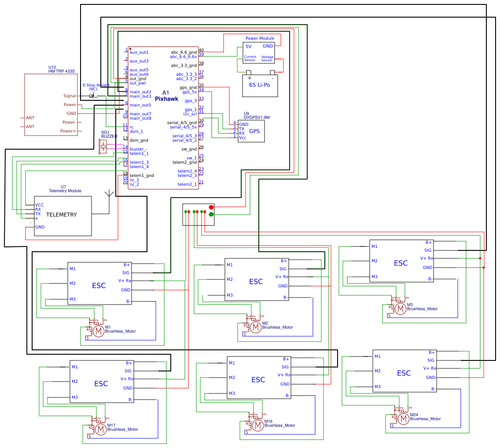Image resolution: width=500 pixels, height=448 pixels.
Task: Click the 'abc_6.6_gnd' pin label
Action: click(184, 52)
